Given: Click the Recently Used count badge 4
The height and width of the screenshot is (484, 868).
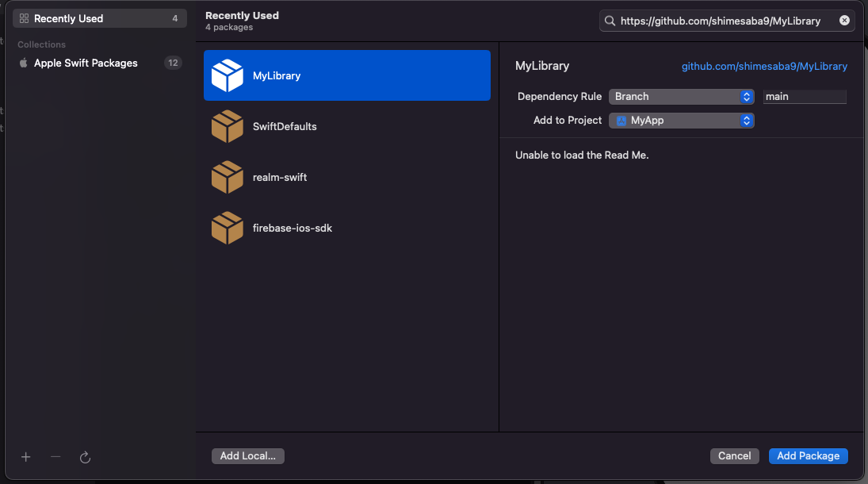Looking at the screenshot, I should coord(175,18).
